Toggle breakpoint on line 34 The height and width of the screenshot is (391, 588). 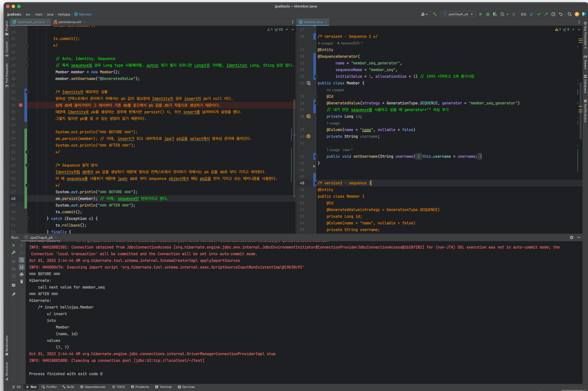point(21,105)
